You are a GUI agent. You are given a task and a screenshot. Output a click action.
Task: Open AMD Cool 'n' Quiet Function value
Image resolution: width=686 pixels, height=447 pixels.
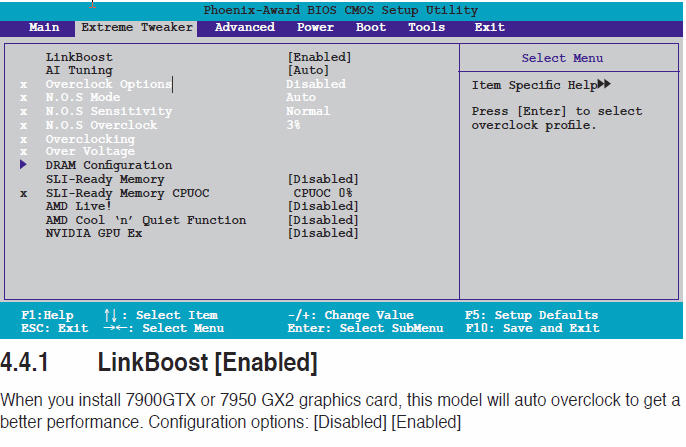point(322,220)
